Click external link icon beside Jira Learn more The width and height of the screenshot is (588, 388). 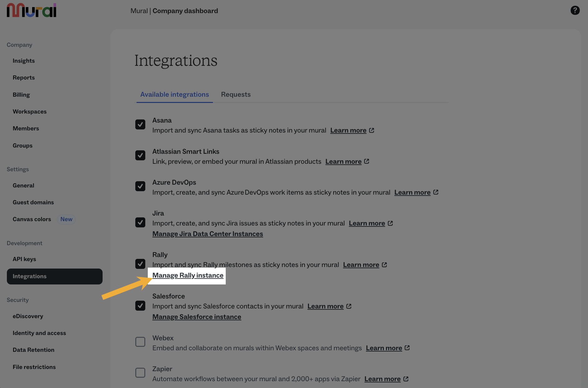(390, 223)
